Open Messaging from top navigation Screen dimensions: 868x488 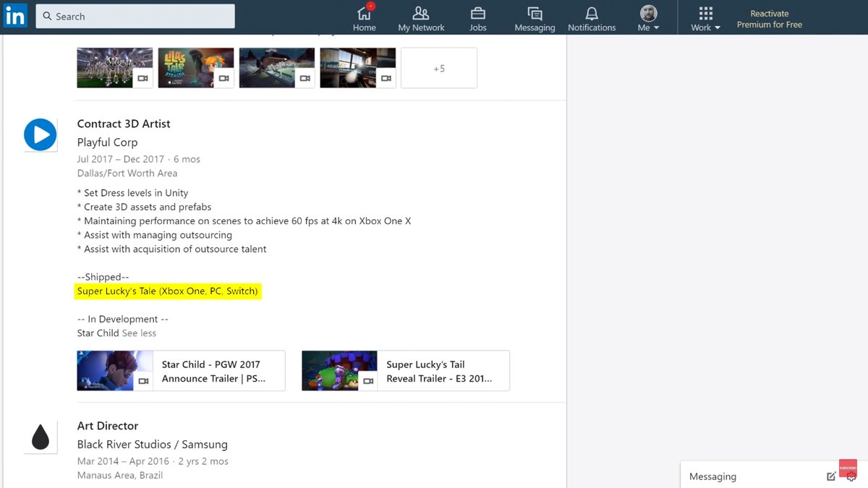pyautogui.click(x=535, y=18)
